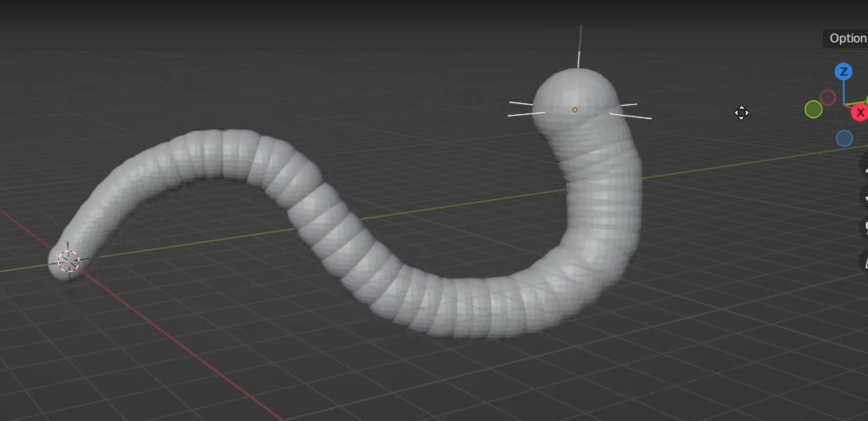The width and height of the screenshot is (868, 421).
Task: Click the 3D cursor at the worm's tail
Action: 68,261
